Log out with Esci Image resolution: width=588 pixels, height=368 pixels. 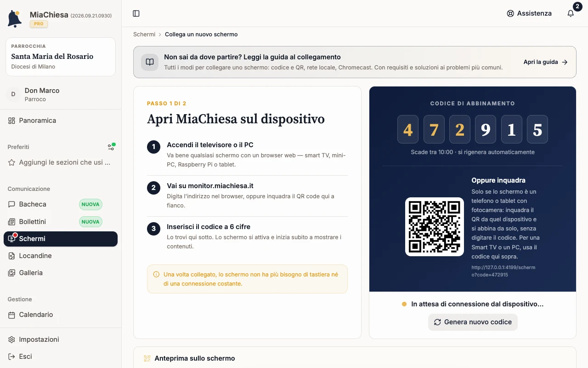click(61, 356)
